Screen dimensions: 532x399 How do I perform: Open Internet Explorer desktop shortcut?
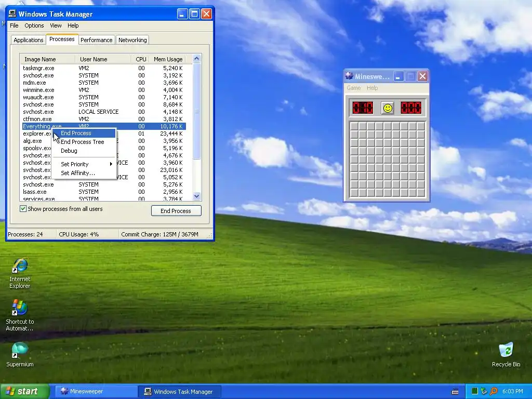click(x=20, y=273)
